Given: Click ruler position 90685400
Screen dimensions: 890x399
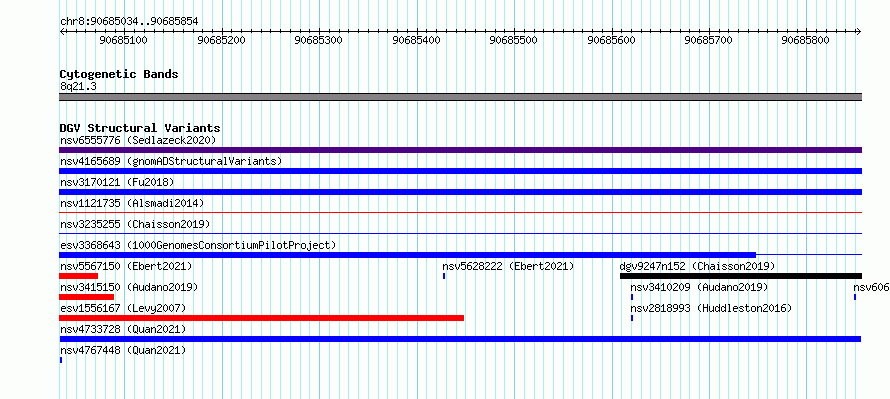Looking at the screenshot, I should [416, 40].
